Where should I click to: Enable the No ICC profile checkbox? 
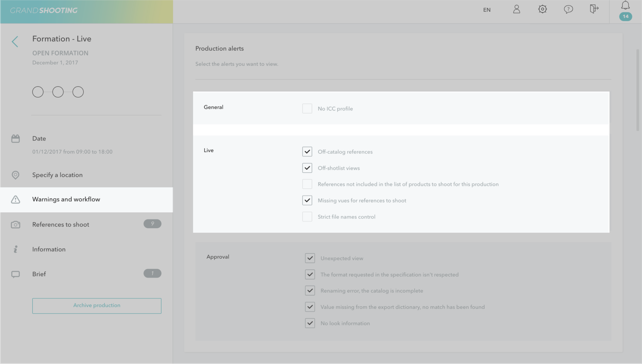[x=307, y=109]
